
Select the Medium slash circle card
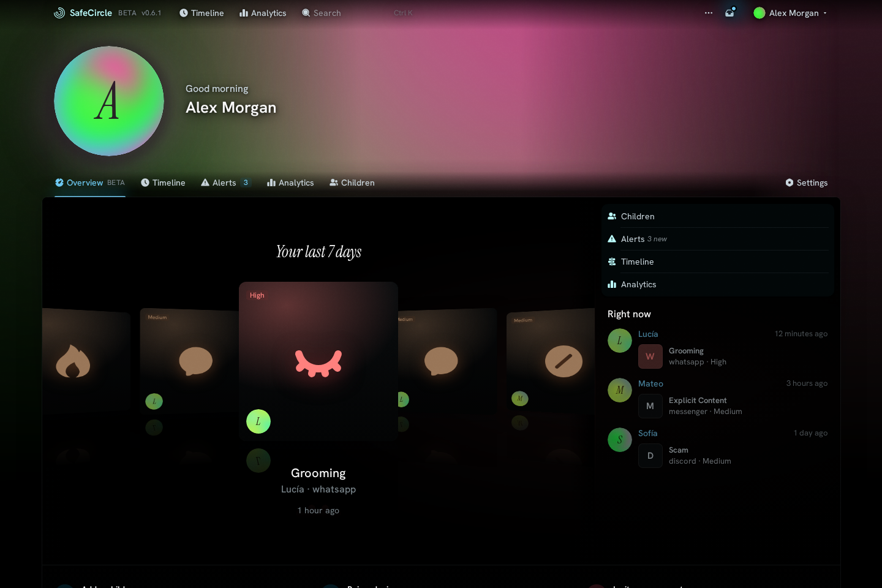pyautogui.click(x=551, y=361)
